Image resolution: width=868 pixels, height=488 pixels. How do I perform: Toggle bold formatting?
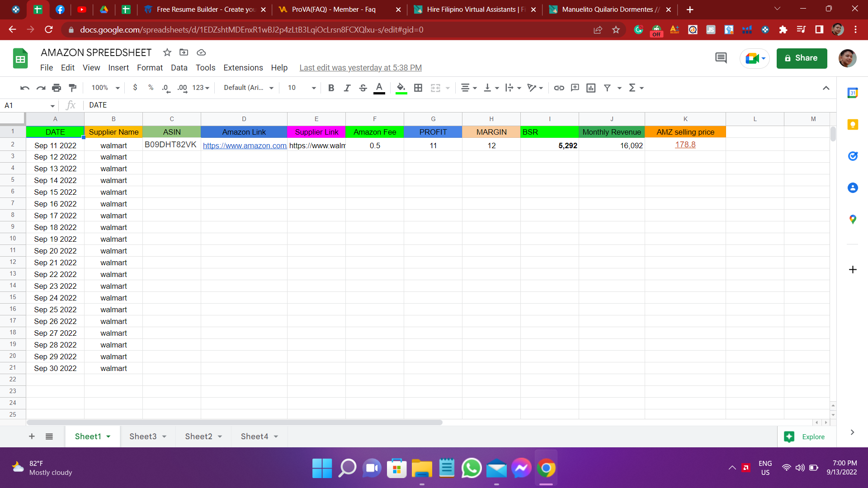(x=331, y=88)
